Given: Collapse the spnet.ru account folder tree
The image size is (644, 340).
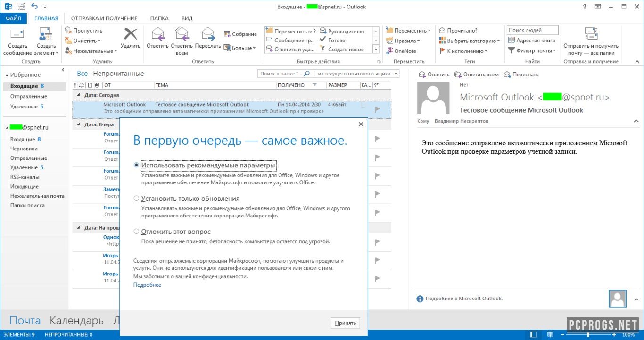Looking at the screenshot, I should click(x=7, y=127).
